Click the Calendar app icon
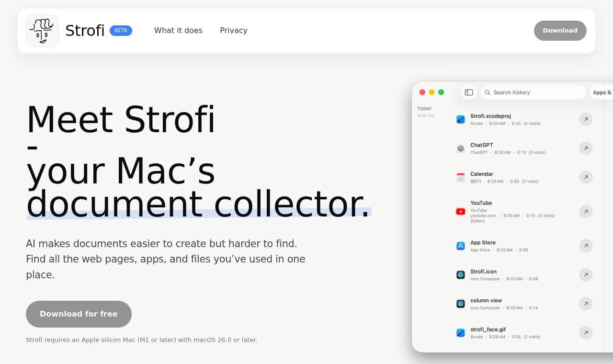This screenshot has width=613, height=364. point(461,177)
